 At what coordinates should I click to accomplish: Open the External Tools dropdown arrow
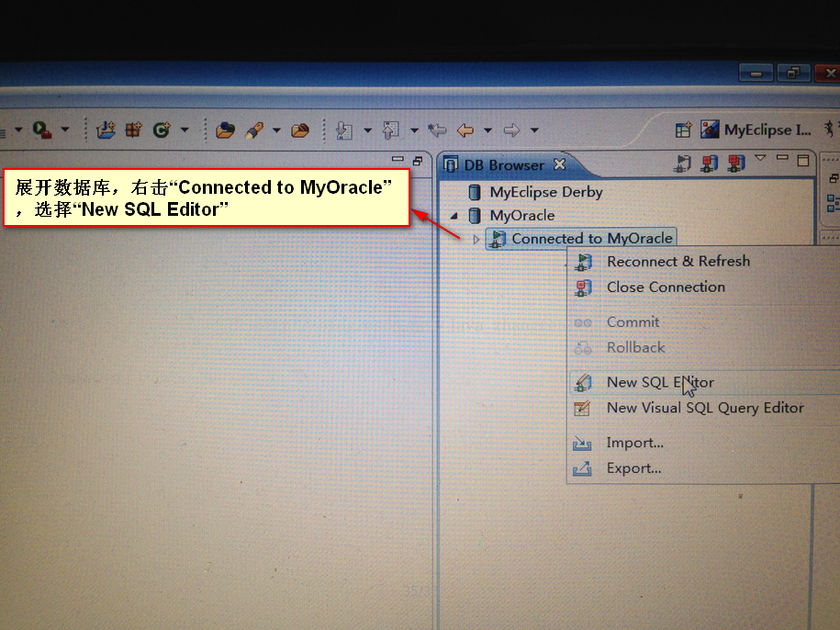[x=65, y=129]
